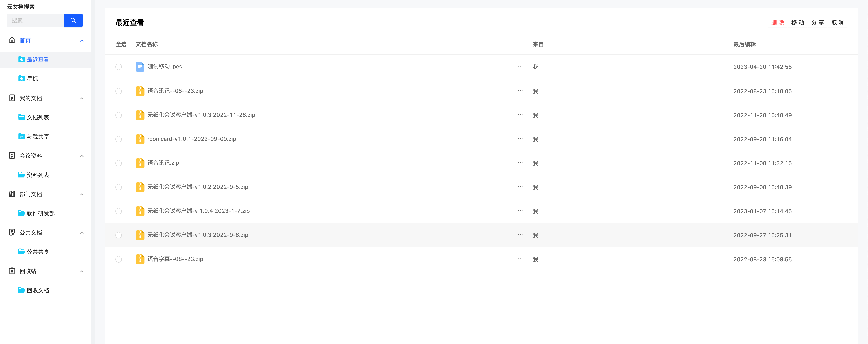Click the 我的文档 document icon

click(x=12, y=98)
